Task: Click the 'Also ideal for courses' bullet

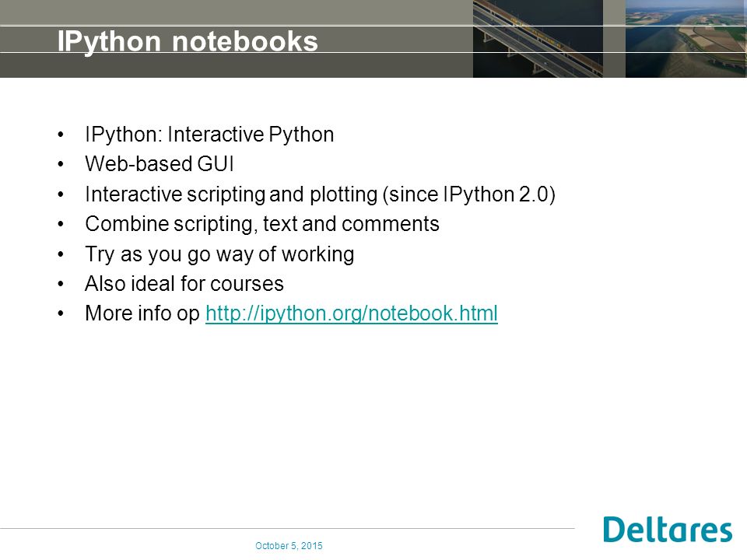Action: 184,284
